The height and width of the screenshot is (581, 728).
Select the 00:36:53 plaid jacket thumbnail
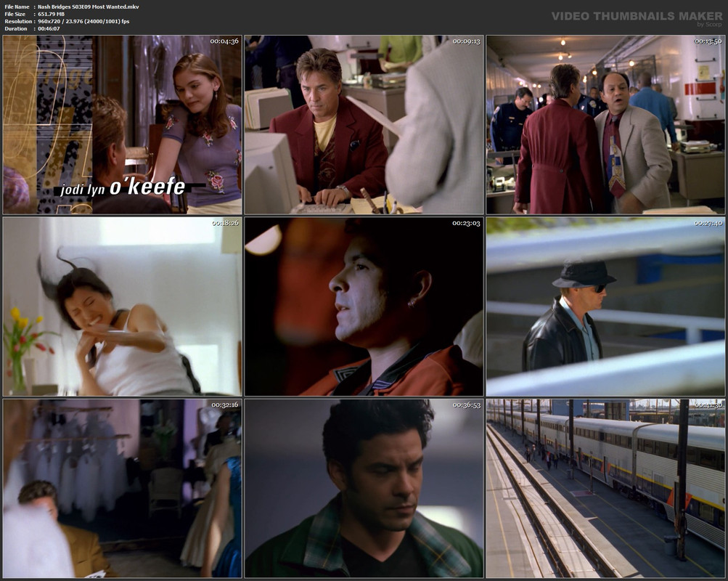coord(364,489)
